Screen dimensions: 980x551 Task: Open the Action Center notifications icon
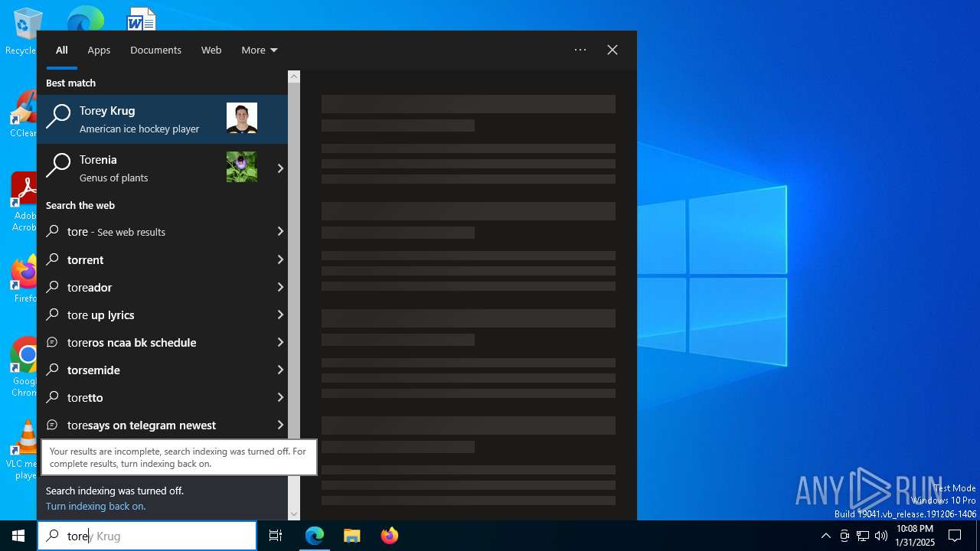[955, 536]
